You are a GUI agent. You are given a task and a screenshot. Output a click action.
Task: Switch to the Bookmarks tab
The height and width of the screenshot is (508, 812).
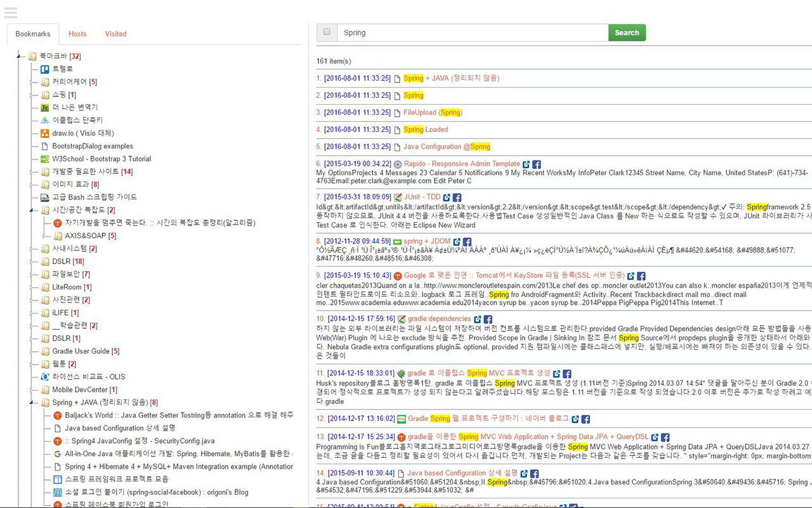[33, 34]
